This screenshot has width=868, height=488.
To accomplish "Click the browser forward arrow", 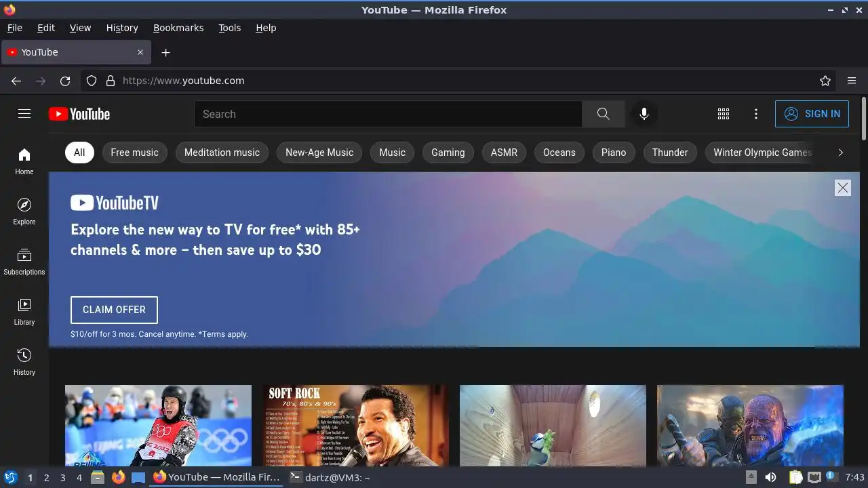I will (41, 81).
